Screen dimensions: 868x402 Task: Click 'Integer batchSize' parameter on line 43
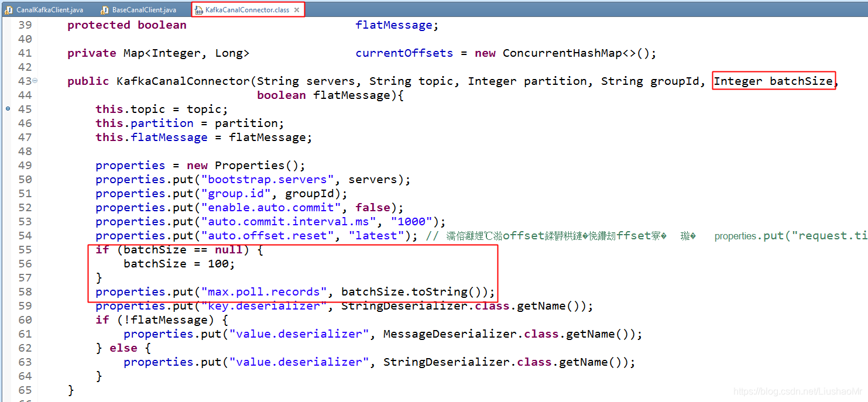click(773, 81)
